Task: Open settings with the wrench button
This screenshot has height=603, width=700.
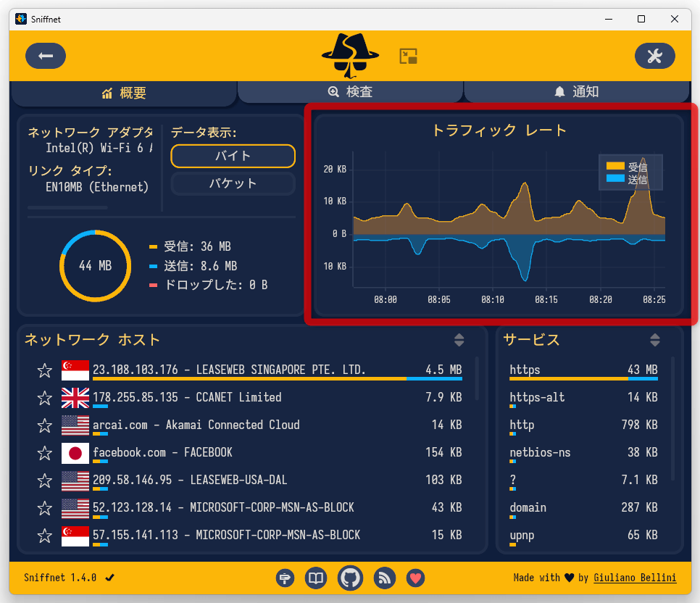Action: tap(654, 56)
